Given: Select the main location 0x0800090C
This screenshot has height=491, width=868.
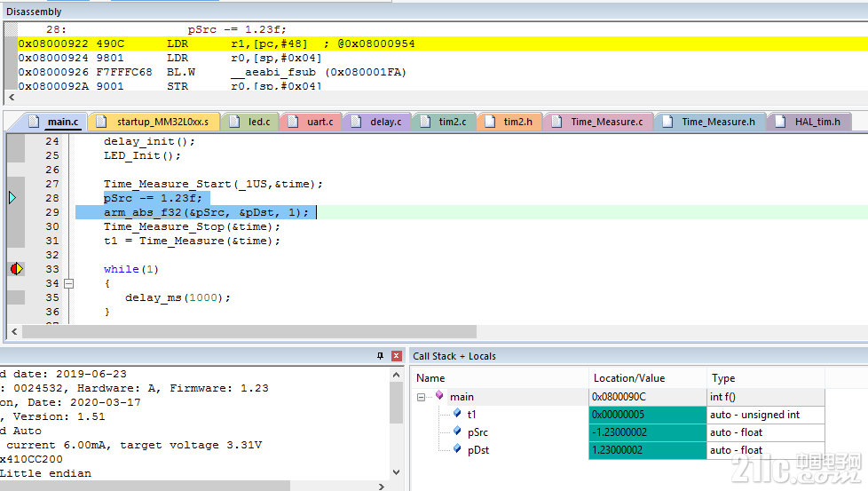Looking at the screenshot, I should click(648, 397).
